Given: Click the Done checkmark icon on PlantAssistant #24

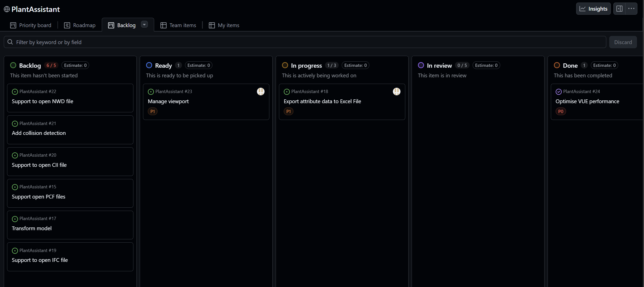Looking at the screenshot, I should (x=559, y=92).
